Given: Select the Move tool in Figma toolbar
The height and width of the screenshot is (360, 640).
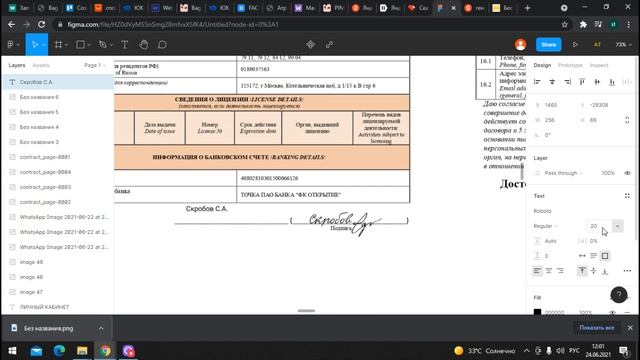Looking at the screenshot, I should [35, 44].
